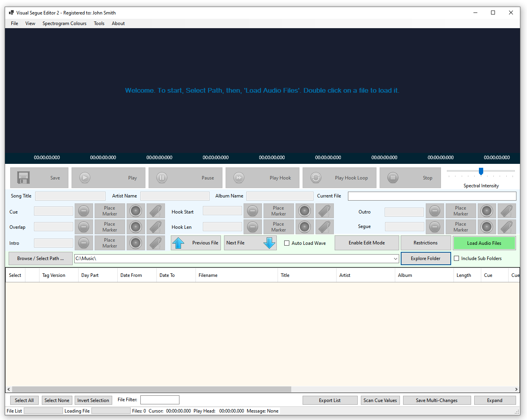Viewport: 527px width, 420px height.
Task: Click Place Marker in the Outro row
Action: (461, 211)
